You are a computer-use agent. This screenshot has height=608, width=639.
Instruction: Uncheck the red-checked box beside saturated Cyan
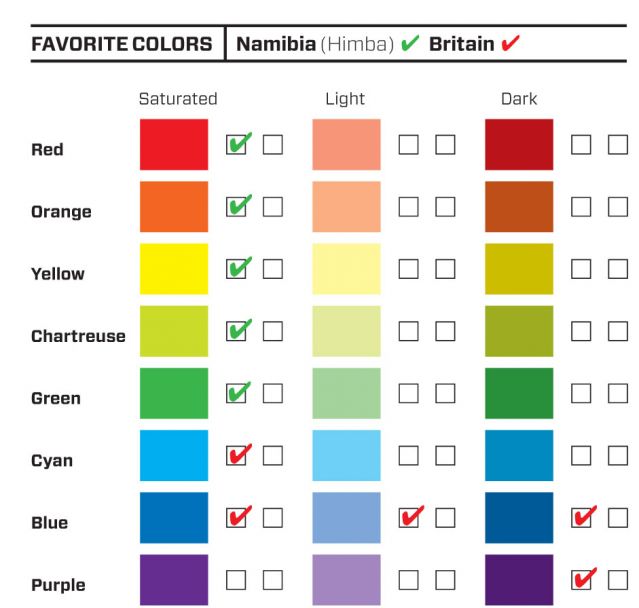coord(237,456)
